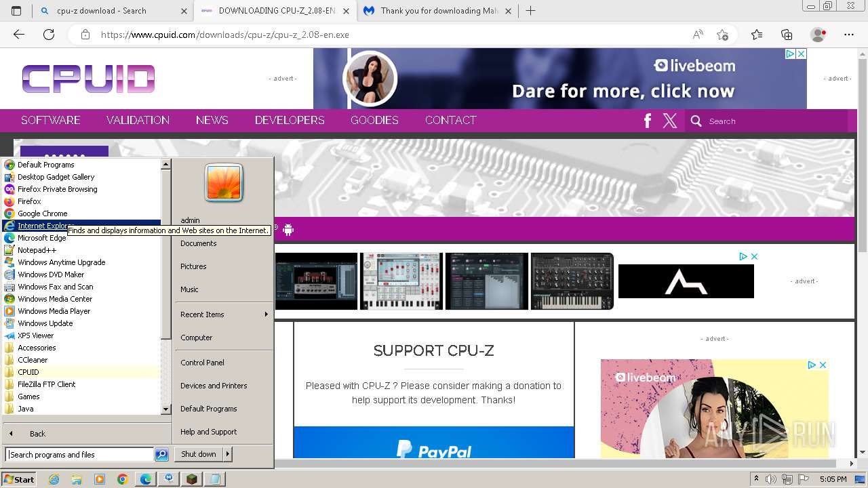Activate Read aloud icon in address bar
The height and width of the screenshot is (488, 868).
point(698,35)
